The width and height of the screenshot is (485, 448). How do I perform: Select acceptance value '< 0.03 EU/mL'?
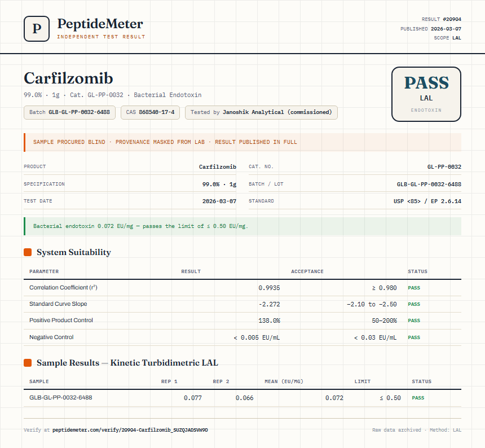click(x=375, y=337)
